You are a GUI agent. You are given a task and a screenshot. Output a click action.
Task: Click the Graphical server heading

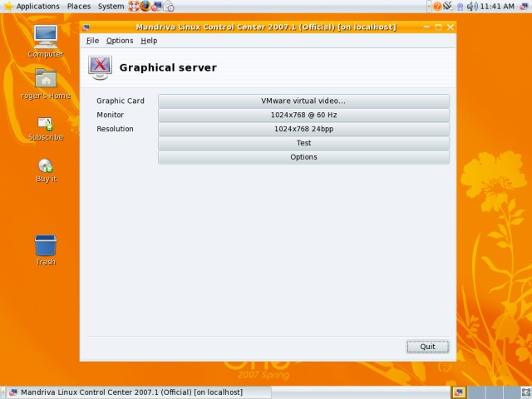point(168,67)
